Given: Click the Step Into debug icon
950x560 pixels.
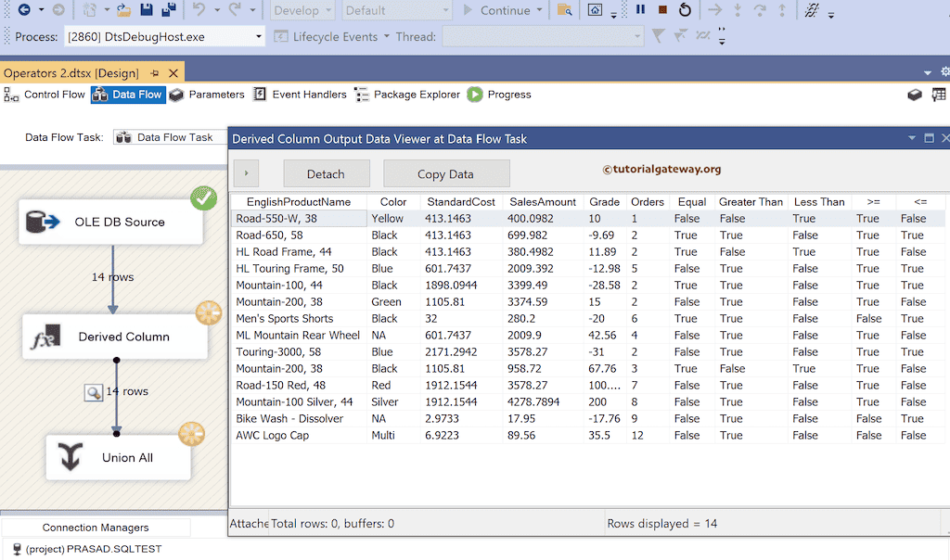Looking at the screenshot, I should (736, 9).
